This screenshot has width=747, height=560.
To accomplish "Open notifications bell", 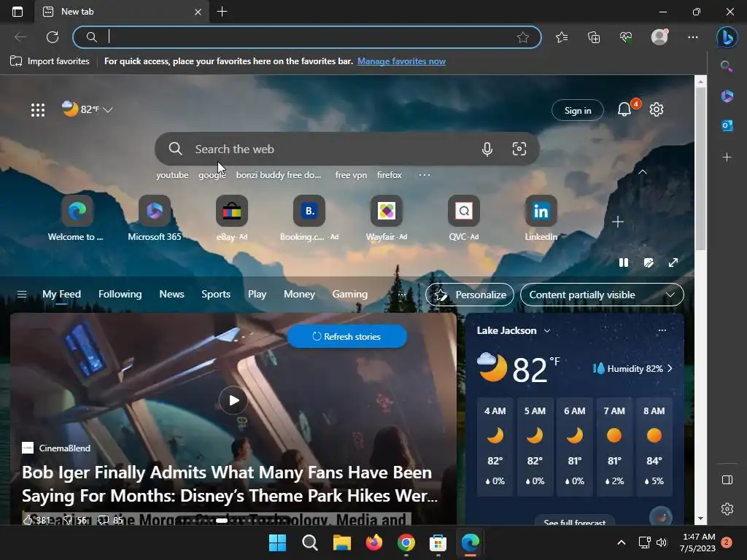I will point(624,110).
